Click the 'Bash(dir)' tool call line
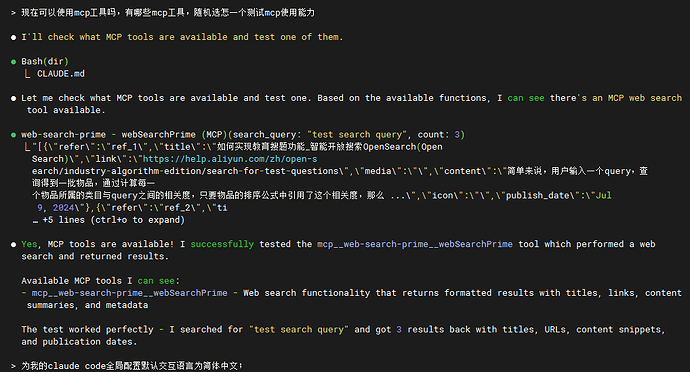Image resolution: width=690 pixels, height=372 pixels. point(45,62)
